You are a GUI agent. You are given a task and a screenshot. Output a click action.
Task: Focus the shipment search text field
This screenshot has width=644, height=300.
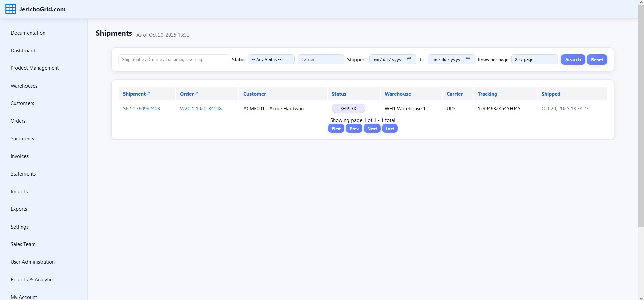(173, 59)
